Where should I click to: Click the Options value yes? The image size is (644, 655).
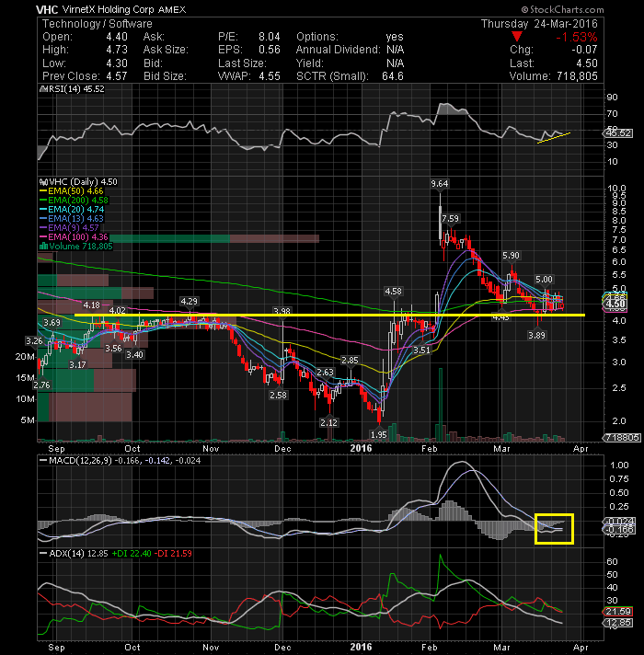pyautogui.click(x=395, y=37)
